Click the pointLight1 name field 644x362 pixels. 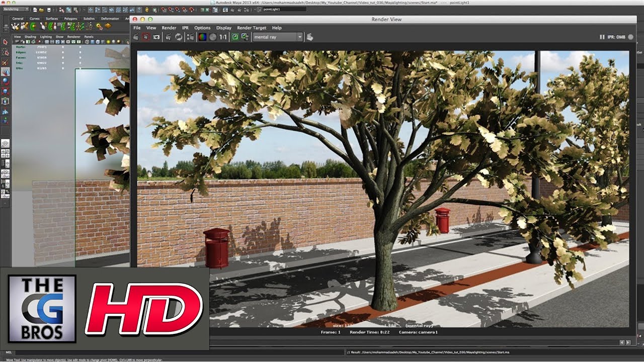[x=284, y=9]
